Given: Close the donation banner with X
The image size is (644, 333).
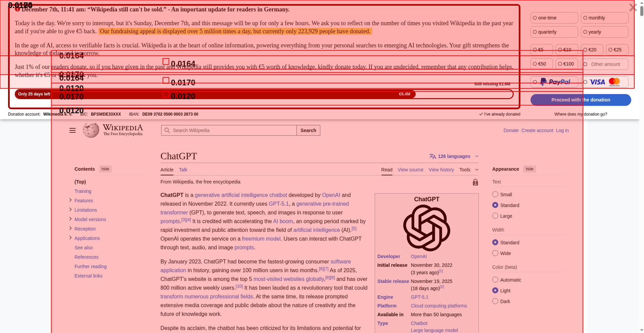Looking at the screenshot, I should [x=632, y=8].
